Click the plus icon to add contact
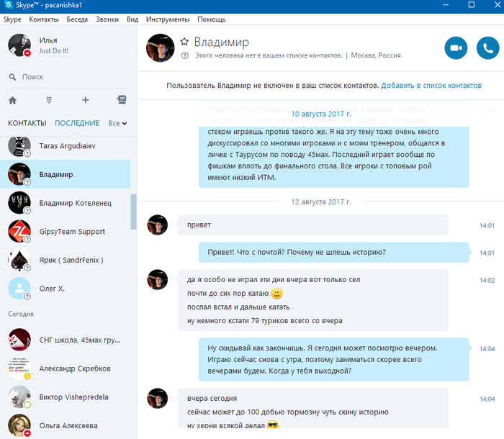The width and height of the screenshot is (504, 439). (x=86, y=100)
